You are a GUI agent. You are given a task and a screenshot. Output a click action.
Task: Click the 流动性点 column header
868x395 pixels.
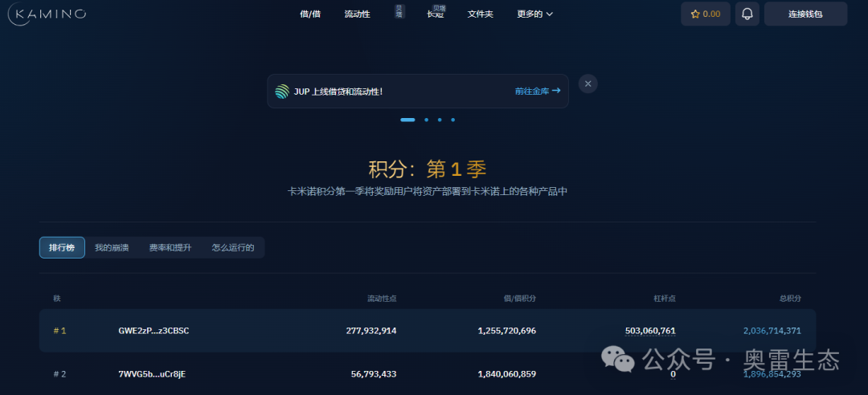point(382,299)
